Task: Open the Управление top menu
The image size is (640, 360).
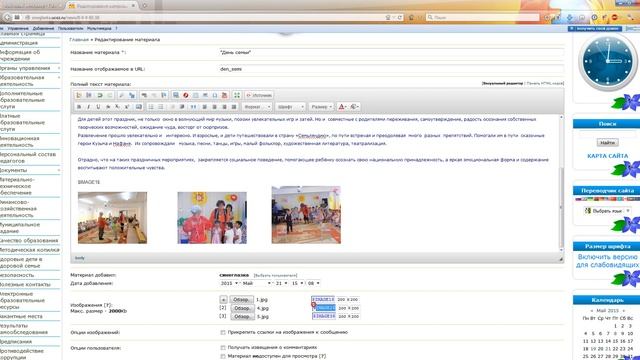Action: coord(18,29)
